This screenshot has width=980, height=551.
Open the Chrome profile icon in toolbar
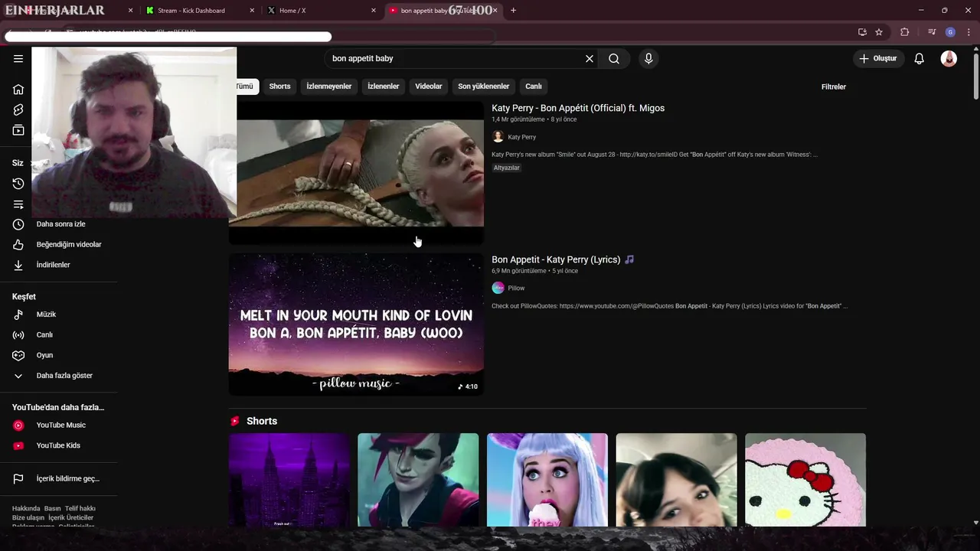coord(950,32)
